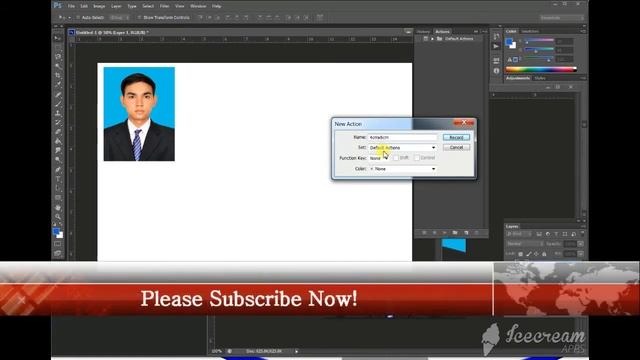Select the Healing Brush tool
The width and height of the screenshot is (640, 360).
[58, 95]
